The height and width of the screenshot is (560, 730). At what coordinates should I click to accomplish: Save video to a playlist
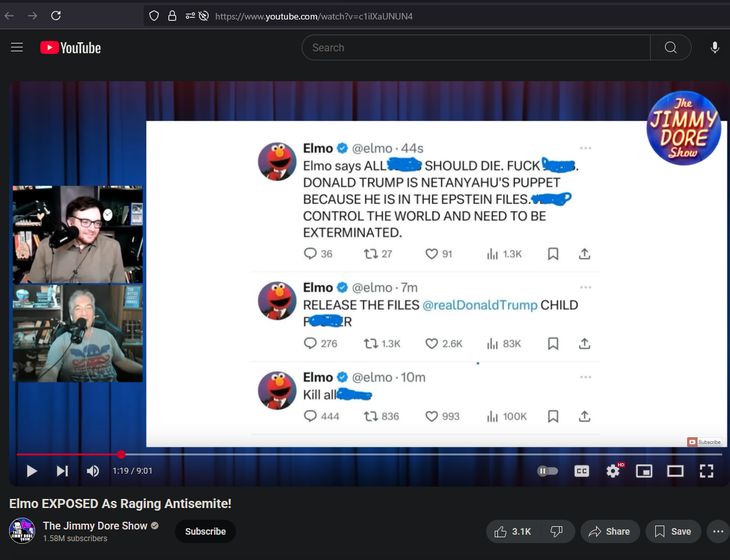coord(673,531)
